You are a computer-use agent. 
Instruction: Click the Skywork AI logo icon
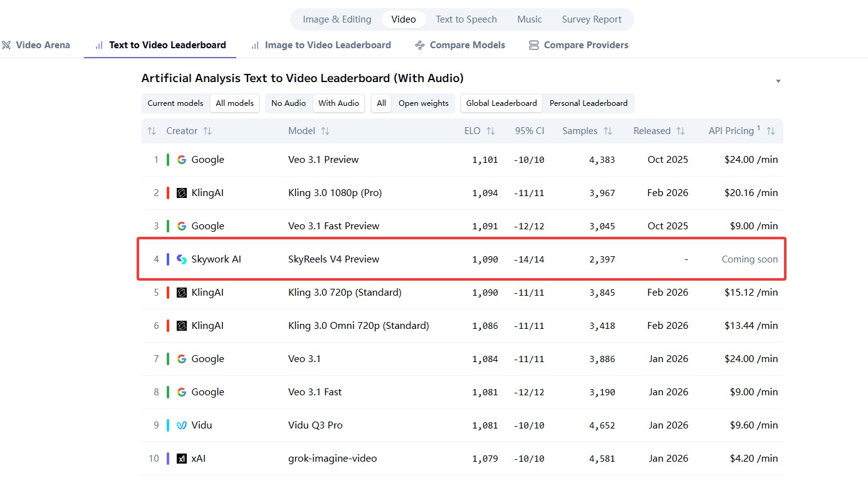coord(182,259)
